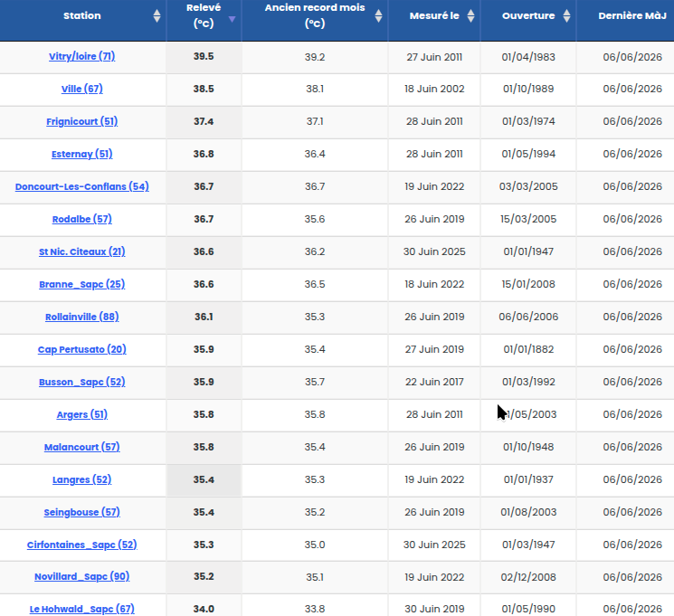This screenshot has height=616, width=674.
Task: Select the date 27 Juin 2011
Action: pos(434,57)
